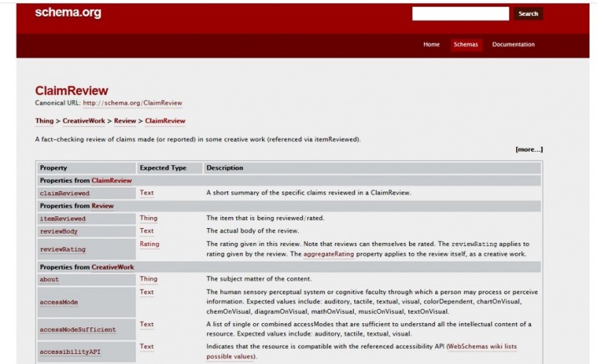Click 'The item that is being reviewed/rated.' text
Image resolution: width=597 pixels, height=364 pixels.
tap(266, 218)
